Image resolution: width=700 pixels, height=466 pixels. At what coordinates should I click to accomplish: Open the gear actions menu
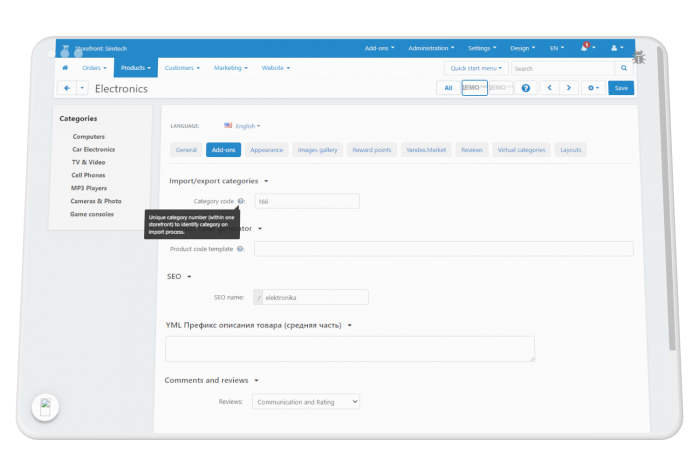point(593,88)
